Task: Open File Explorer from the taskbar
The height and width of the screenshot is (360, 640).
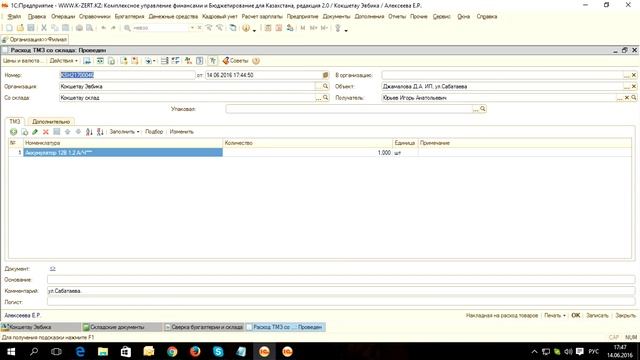Action: click(103, 351)
